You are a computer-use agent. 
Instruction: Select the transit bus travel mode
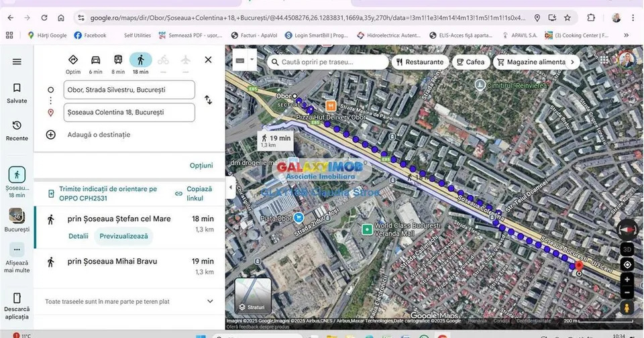point(118,60)
